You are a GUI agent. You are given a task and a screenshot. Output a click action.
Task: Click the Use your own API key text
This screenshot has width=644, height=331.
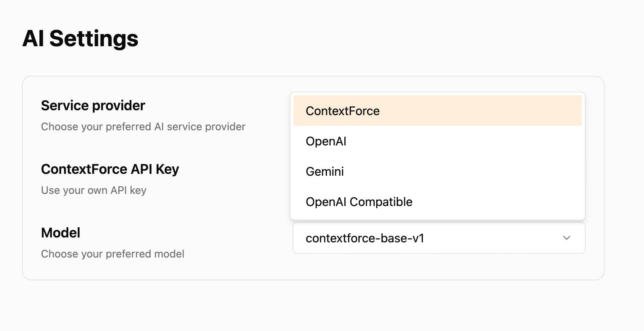(x=93, y=190)
